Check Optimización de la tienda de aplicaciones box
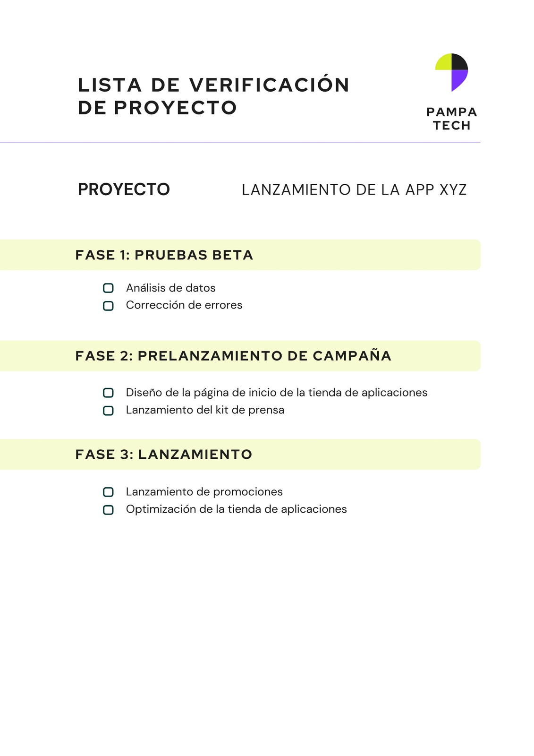The width and height of the screenshot is (534, 756). pos(108,510)
